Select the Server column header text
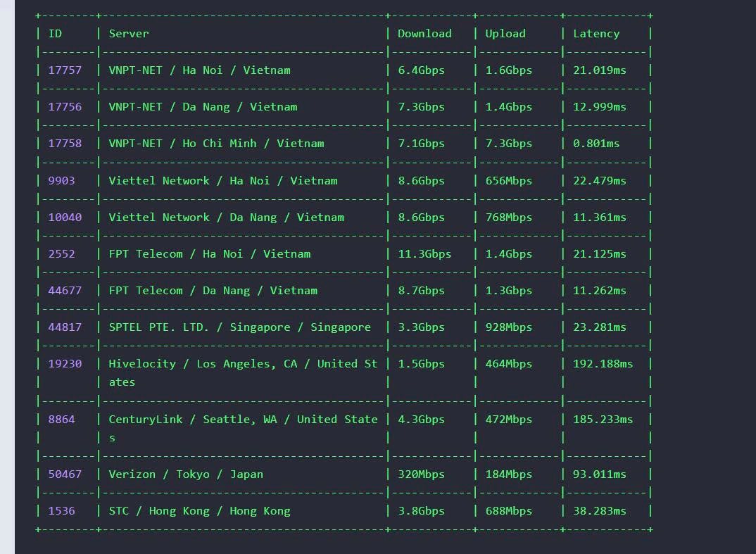The height and width of the screenshot is (554, 756). (x=129, y=34)
